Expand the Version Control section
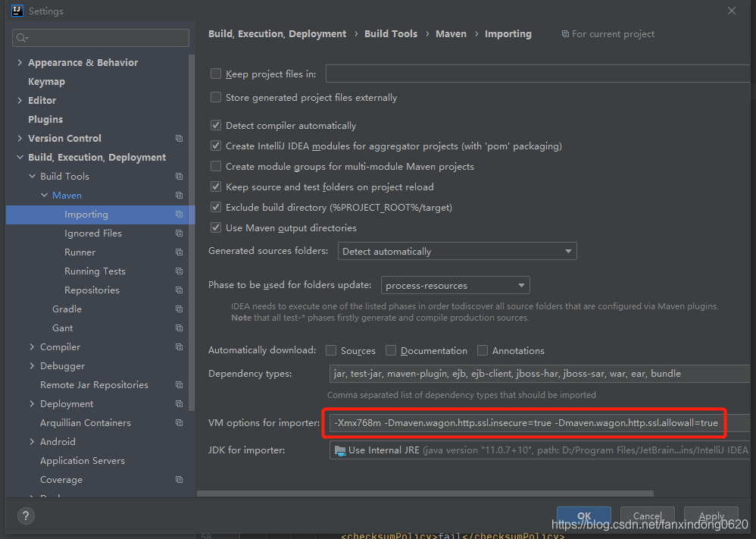Viewport: 756px width, 539px height. 20,139
